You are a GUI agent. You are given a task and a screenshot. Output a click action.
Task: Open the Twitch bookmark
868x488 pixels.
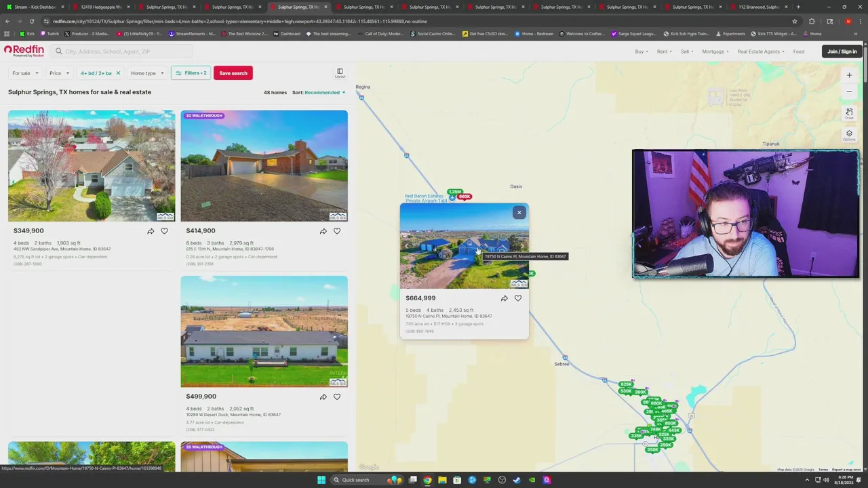tap(50, 34)
